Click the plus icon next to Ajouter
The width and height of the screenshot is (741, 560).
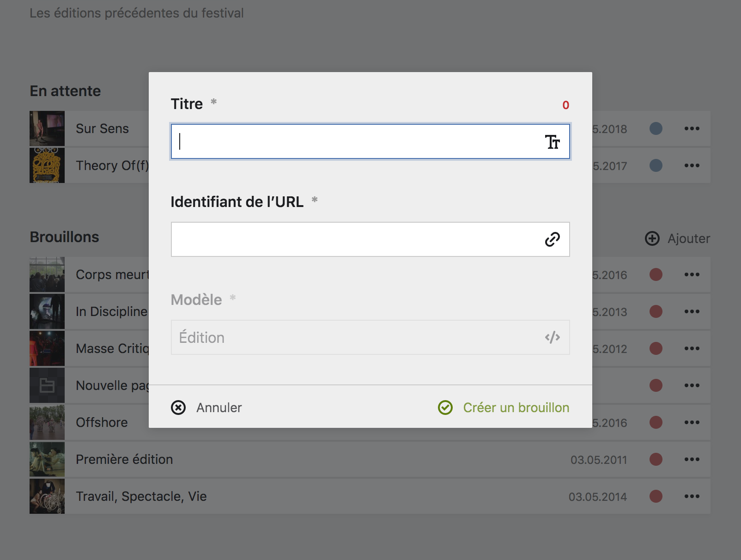click(651, 238)
